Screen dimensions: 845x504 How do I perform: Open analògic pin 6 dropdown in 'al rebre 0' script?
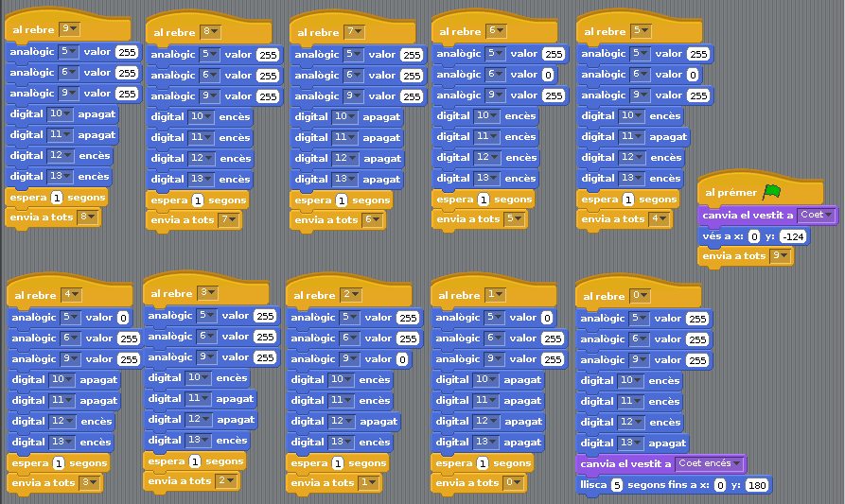pos(639,339)
